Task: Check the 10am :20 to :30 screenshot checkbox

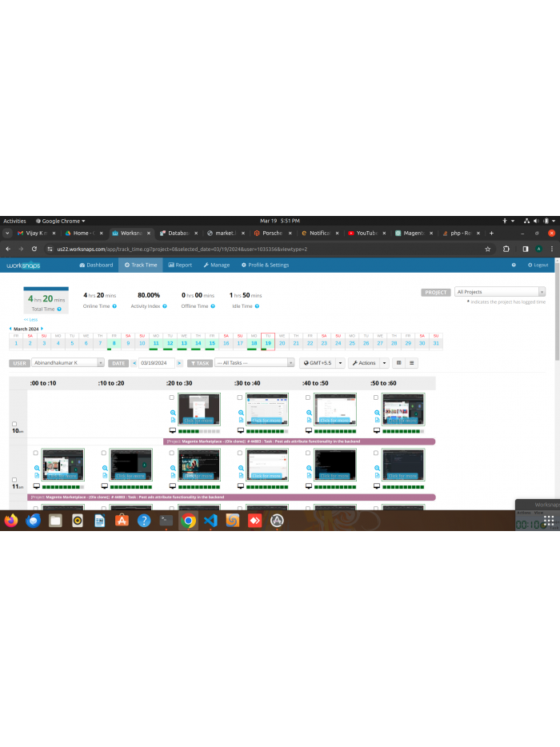Action: point(172,397)
